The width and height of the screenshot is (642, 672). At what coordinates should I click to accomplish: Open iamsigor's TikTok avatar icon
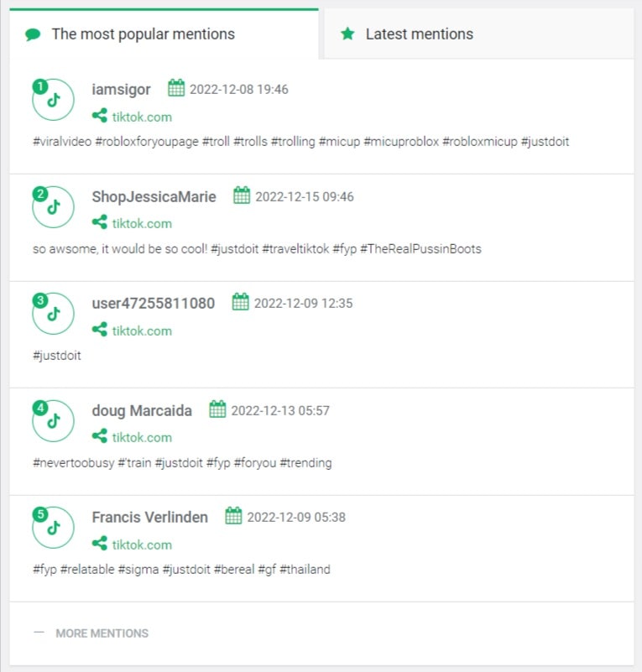tap(53, 100)
